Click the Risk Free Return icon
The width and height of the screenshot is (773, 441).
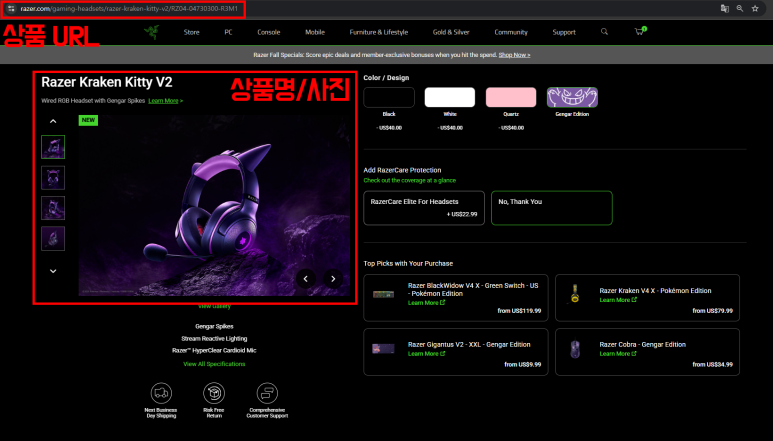coord(214,393)
